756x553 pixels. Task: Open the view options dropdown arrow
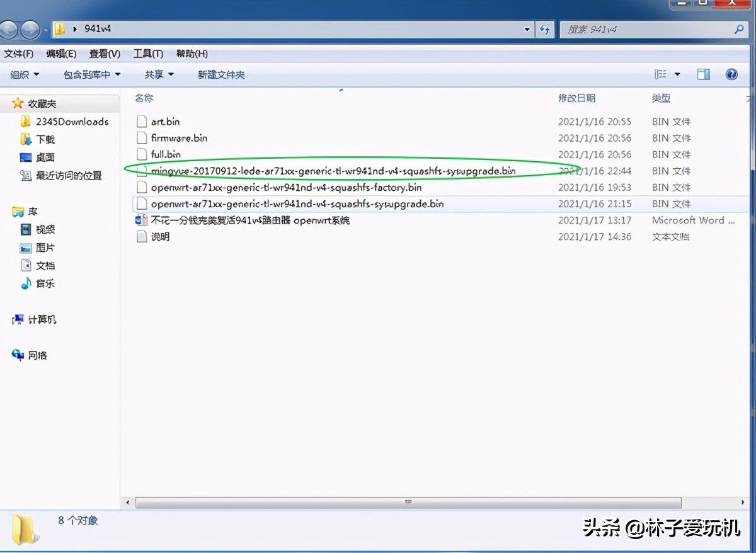(677, 74)
